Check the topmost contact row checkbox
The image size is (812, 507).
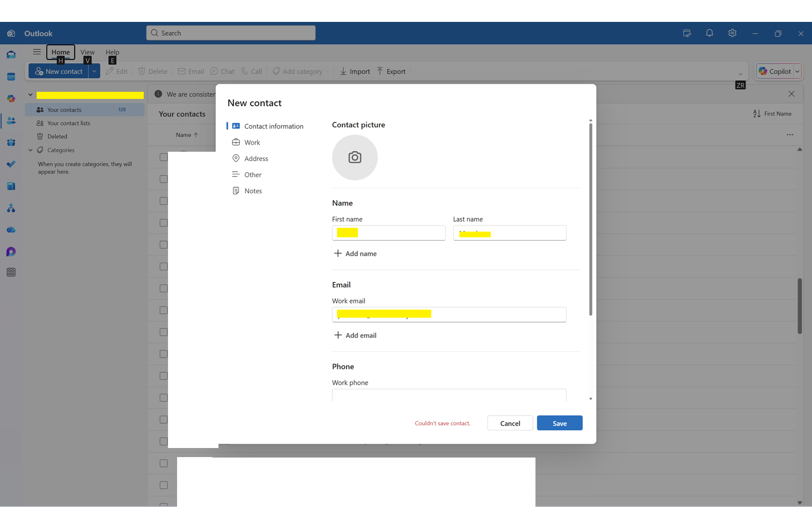click(x=163, y=157)
